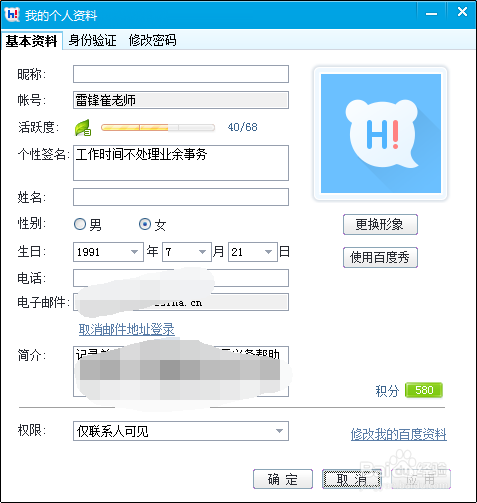The height and width of the screenshot is (503, 477).
Task: Click the green 580 points badge
Action: [424, 390]
